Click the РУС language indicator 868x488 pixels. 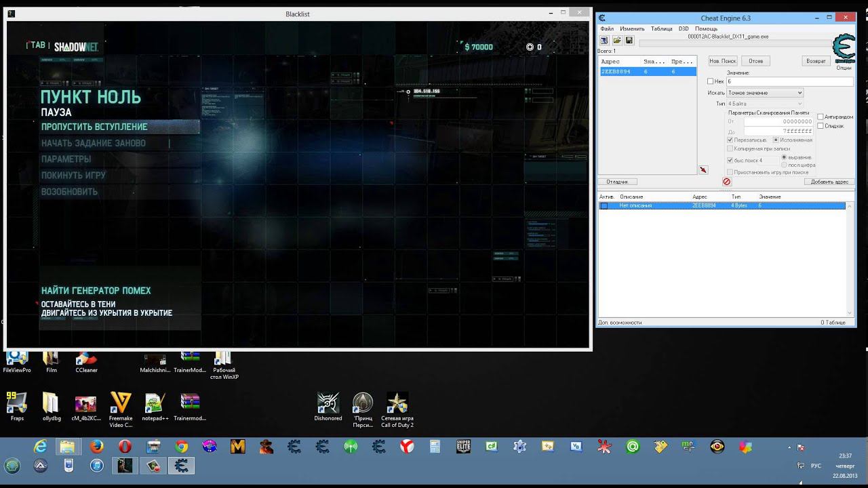(816, 466)
